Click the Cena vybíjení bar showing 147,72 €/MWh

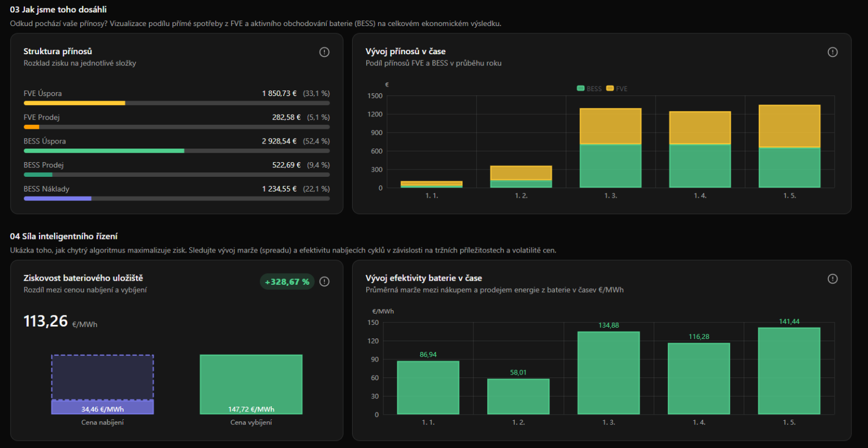pos(251,385)
